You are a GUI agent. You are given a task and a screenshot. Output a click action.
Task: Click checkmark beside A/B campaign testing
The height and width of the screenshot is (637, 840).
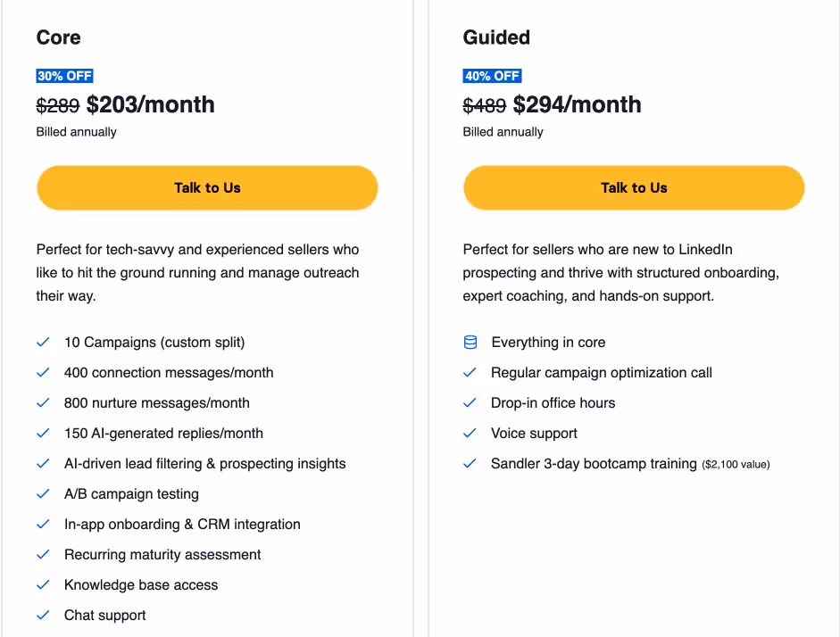[43, 494]
